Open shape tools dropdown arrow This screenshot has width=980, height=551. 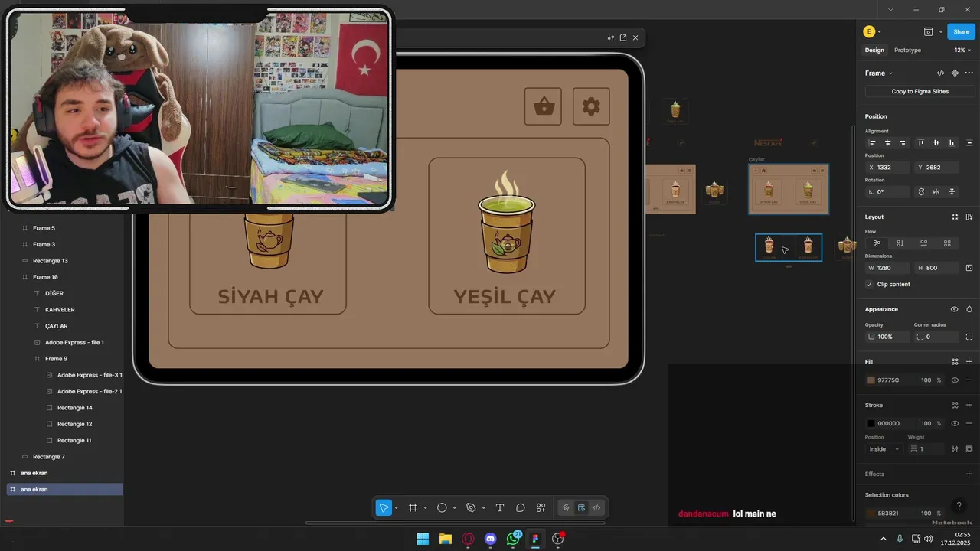[x=454, y=508]
